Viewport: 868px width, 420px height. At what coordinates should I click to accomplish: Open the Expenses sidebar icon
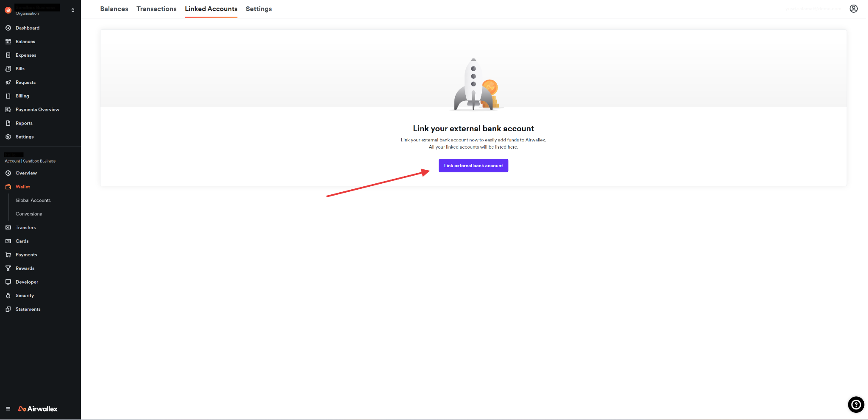8,55
